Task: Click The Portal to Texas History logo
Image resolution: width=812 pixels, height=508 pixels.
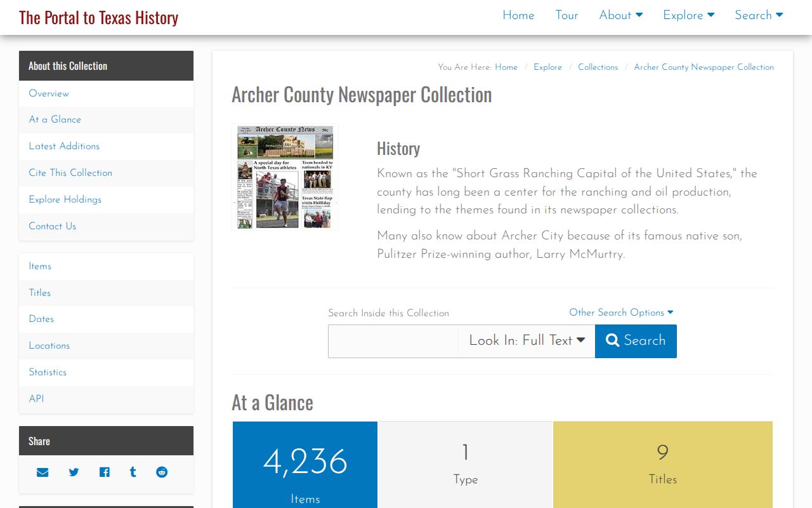Action: click(98, 17)
